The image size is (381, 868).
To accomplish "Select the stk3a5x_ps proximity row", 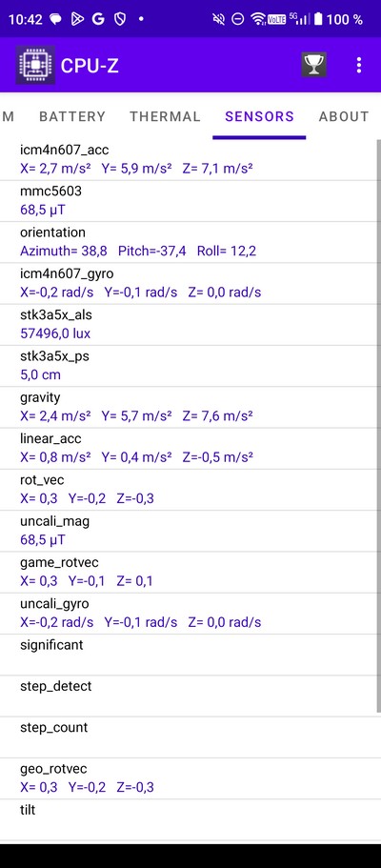I will [x=189, y=366].
